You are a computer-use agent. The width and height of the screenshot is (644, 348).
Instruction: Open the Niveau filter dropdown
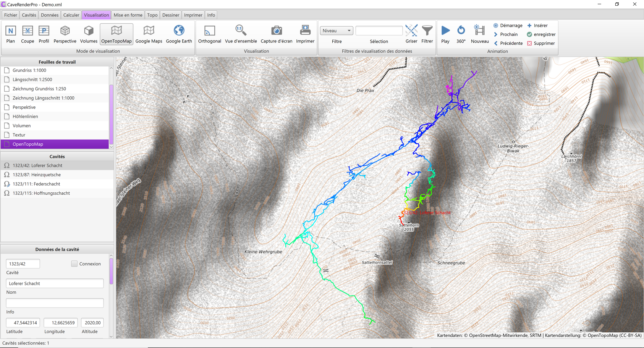coord(336,31)
